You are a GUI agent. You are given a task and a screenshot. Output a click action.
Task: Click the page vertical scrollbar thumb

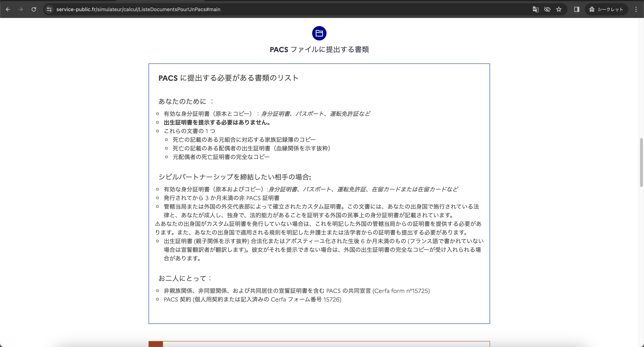(641, 162)
